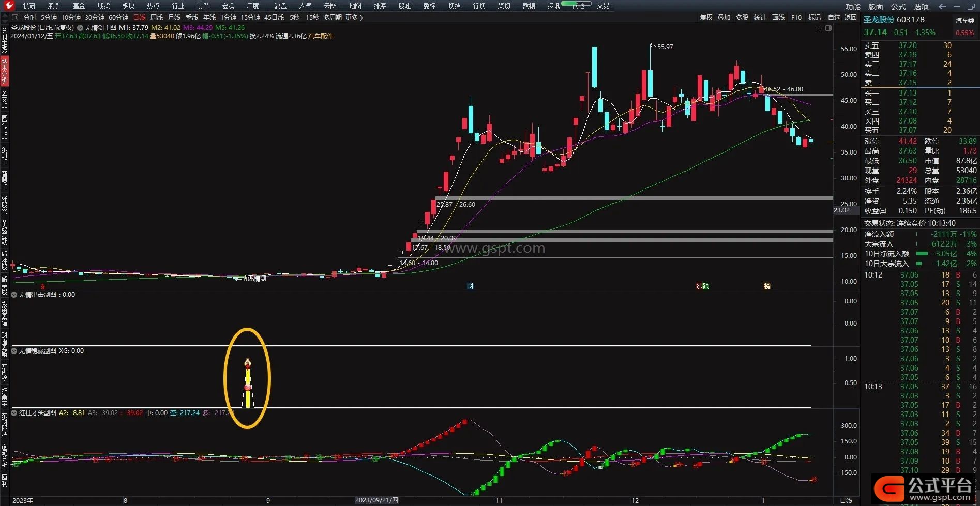Select 图文10 in the left sidebar
980x506 pixels.
click(5, 99)
